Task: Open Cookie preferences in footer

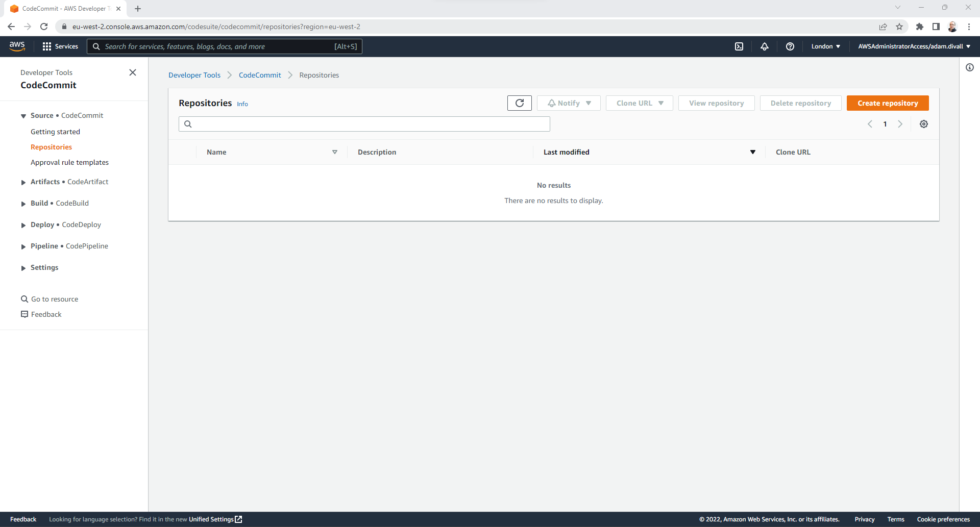Action: coord(943,519)
